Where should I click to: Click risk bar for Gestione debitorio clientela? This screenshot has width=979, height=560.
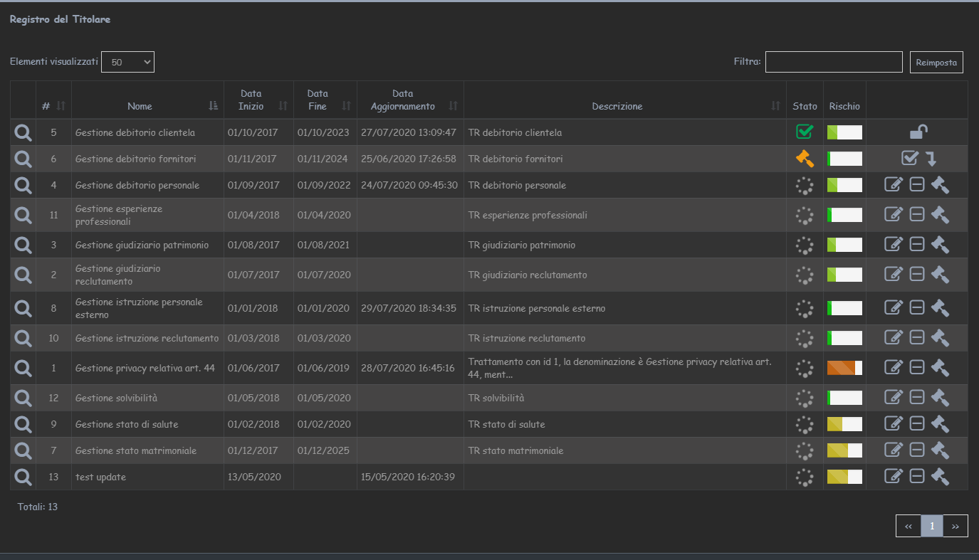pyautogui.click(x=844, y=132)
